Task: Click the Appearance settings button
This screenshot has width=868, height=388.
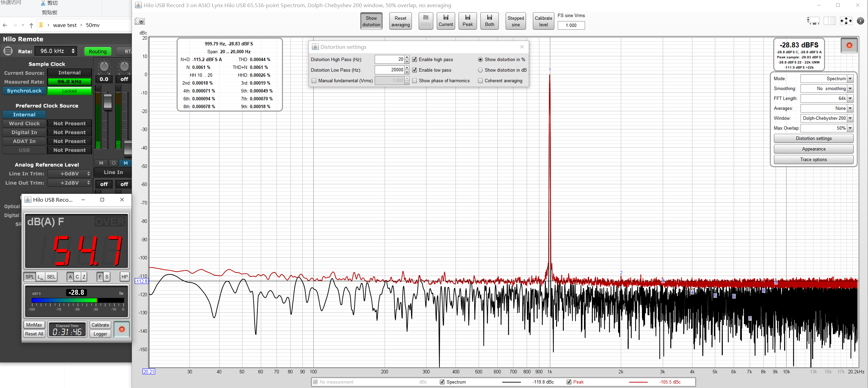Action: (813, 149)
